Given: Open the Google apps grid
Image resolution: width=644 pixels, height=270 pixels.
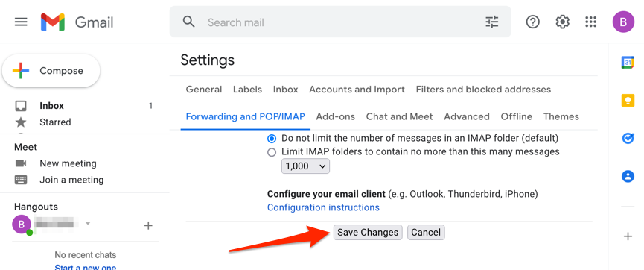Looking at the screenshot, I should pos(590,22).
